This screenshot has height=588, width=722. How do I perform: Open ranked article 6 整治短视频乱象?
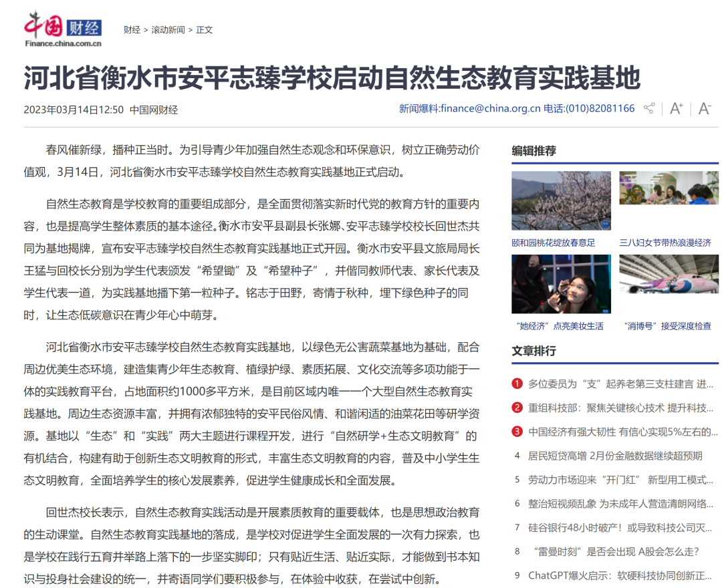click(620, 504)
